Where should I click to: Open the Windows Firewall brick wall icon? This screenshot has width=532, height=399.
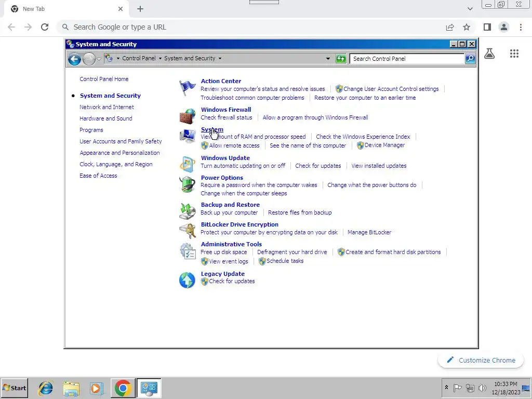click(187, 116)
